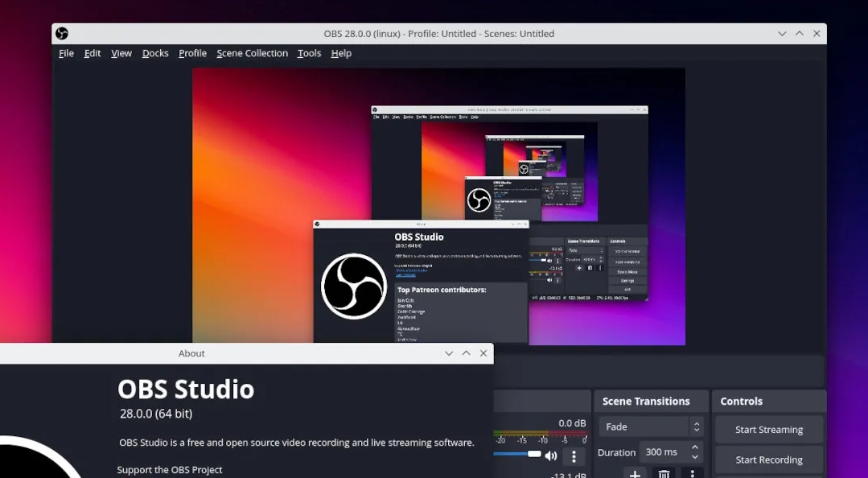Click the audio level meter bar
The image size is (868, 478).
click(540, 433)
